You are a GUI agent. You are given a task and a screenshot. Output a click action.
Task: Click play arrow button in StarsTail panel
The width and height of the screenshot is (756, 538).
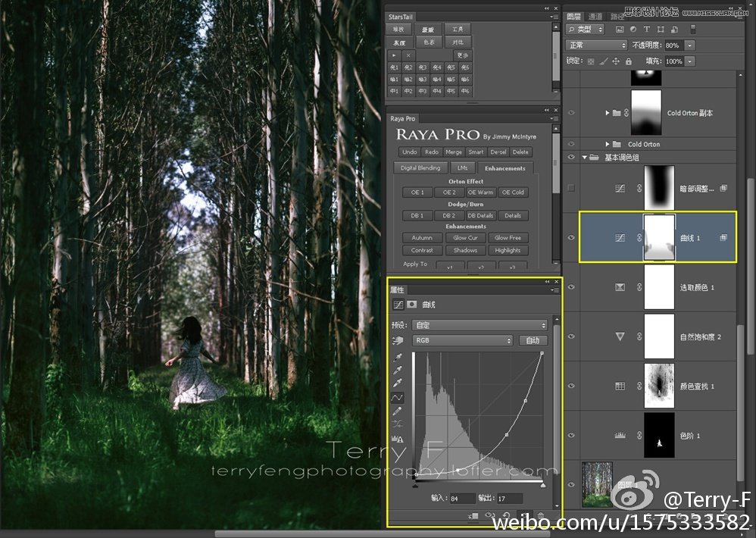point(394,55)
